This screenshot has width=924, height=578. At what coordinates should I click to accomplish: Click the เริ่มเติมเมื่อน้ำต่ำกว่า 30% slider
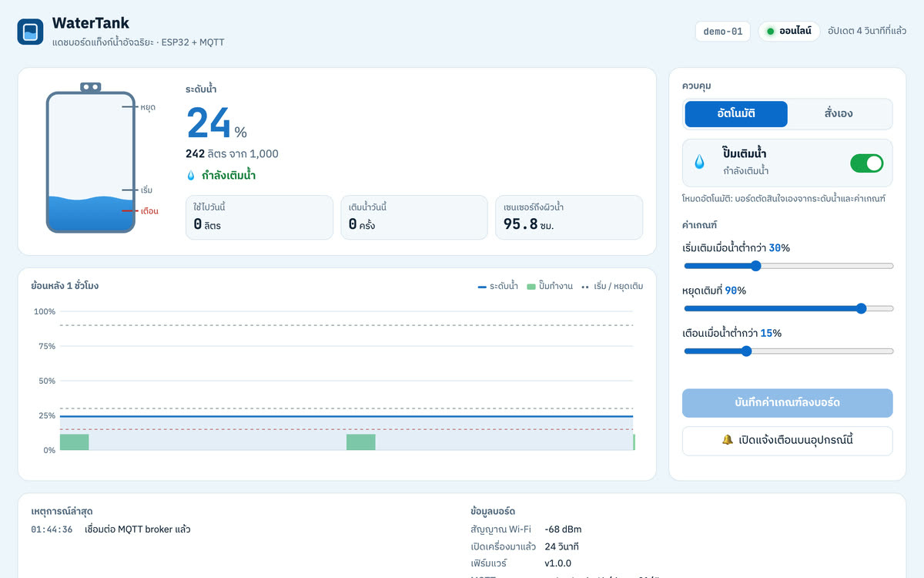click(x=788, y=266)
